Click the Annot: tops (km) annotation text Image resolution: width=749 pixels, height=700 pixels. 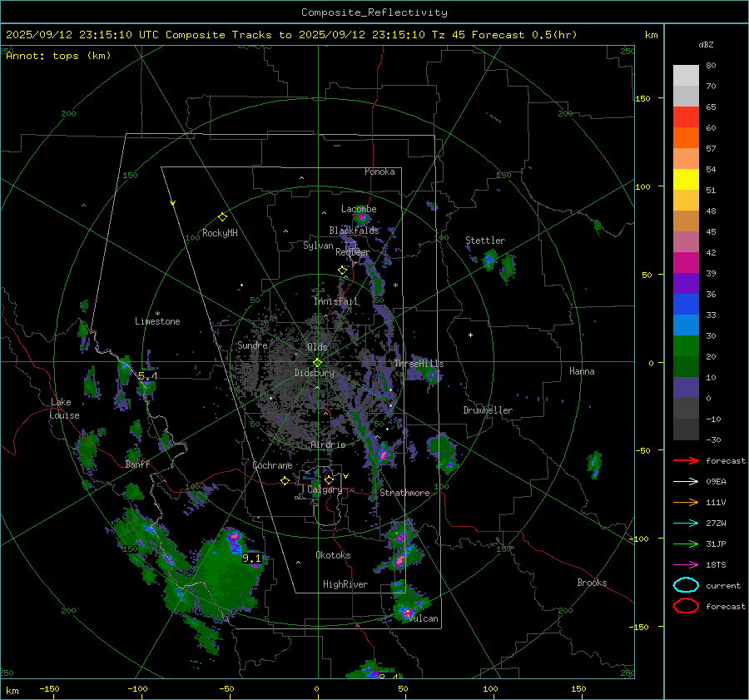click(x=58, y=56)
